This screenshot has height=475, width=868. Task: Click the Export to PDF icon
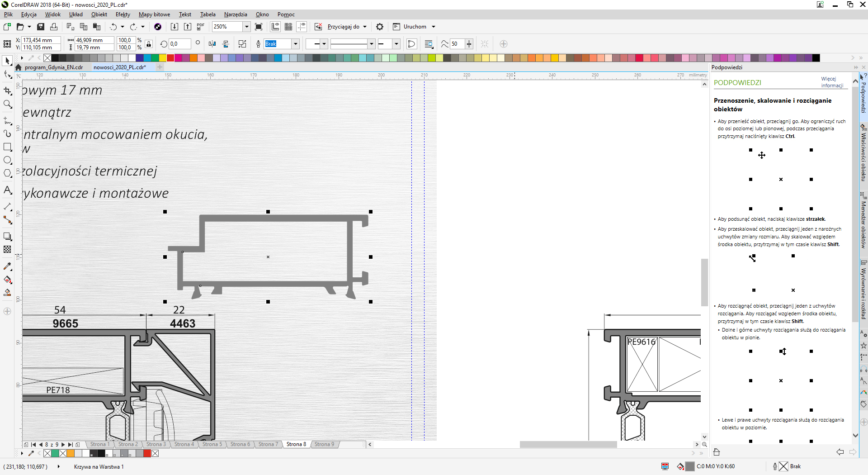tap(201, 27)
